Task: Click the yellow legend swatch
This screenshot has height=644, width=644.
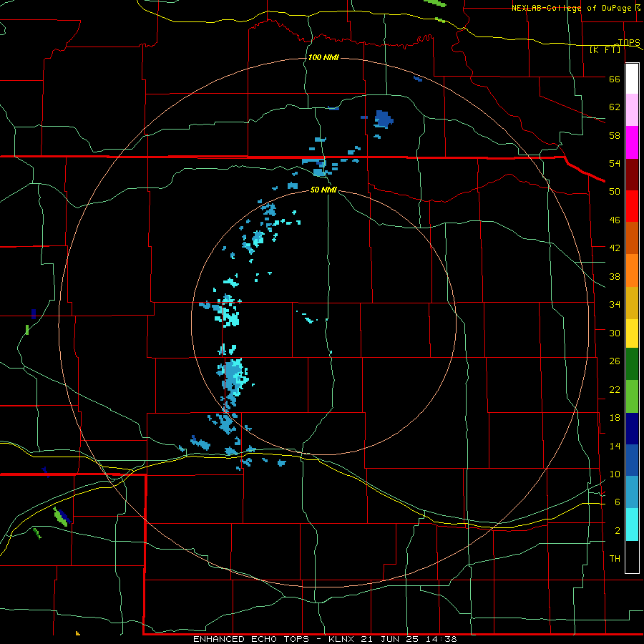Action: [x=632, y=333]
